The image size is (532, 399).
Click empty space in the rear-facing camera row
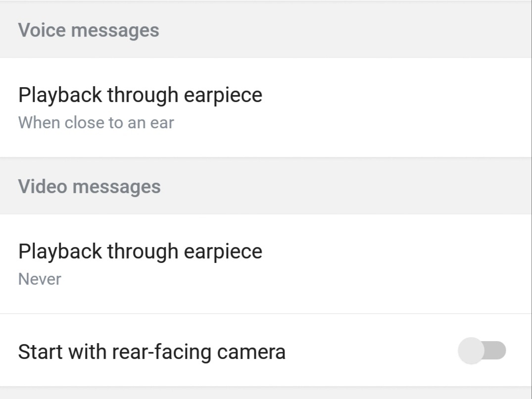371,351
